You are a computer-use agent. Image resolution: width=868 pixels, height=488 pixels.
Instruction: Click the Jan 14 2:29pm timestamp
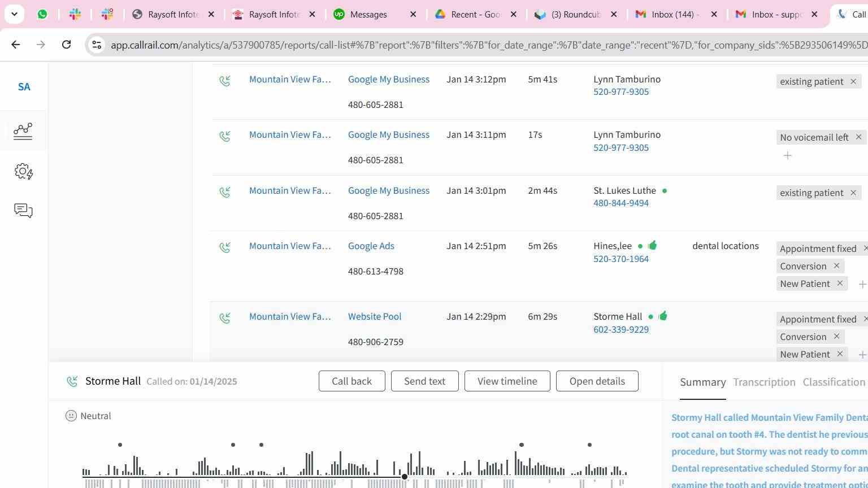(476, 316)
